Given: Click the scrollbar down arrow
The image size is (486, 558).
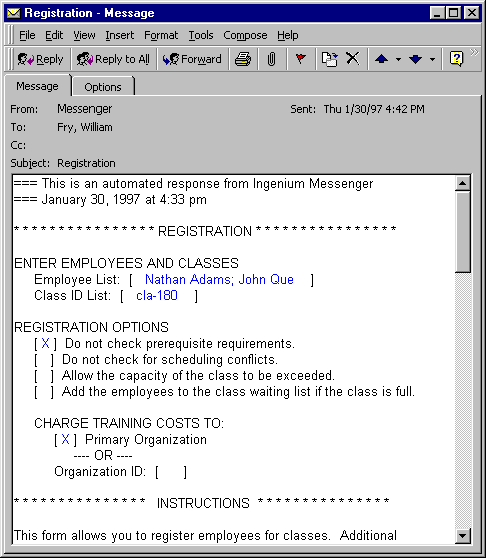Looking at the screenshot, I should [x=463, y=536].
